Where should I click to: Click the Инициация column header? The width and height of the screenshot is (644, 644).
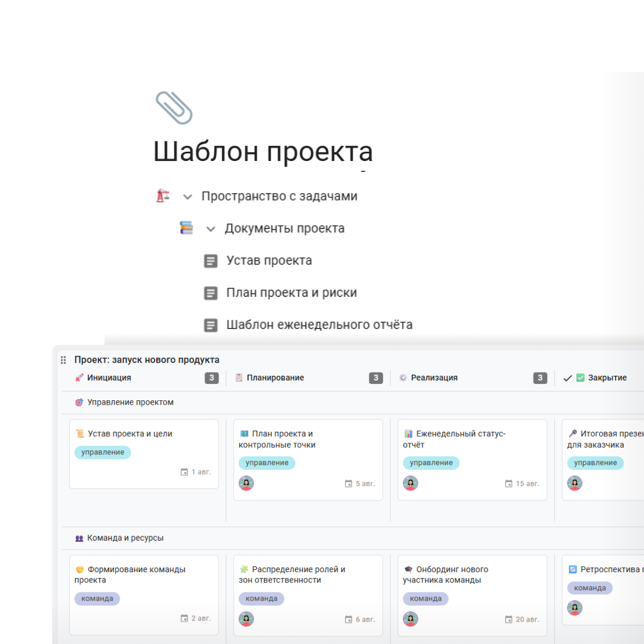click(x=109, y=378)
